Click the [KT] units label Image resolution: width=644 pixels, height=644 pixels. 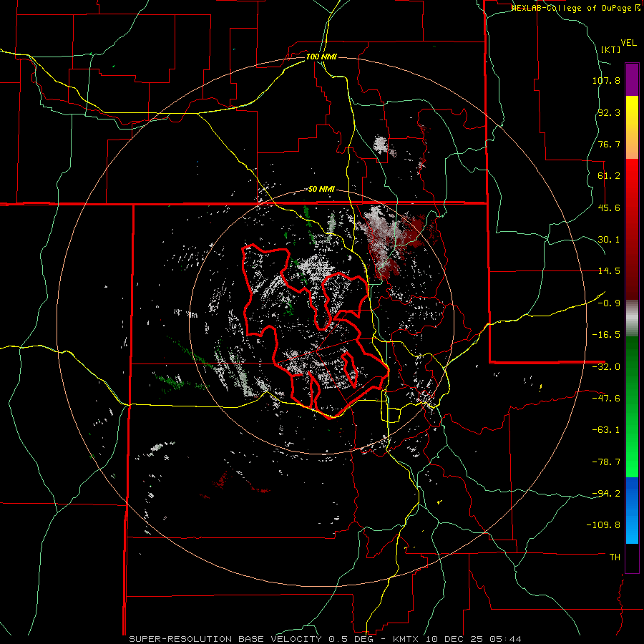coord(611,49)
